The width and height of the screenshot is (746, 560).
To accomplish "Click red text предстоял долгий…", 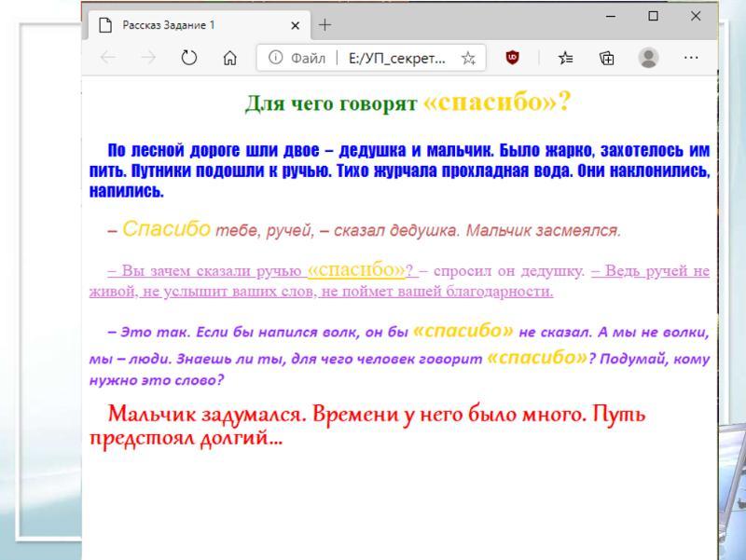I will tap(186, 438).
